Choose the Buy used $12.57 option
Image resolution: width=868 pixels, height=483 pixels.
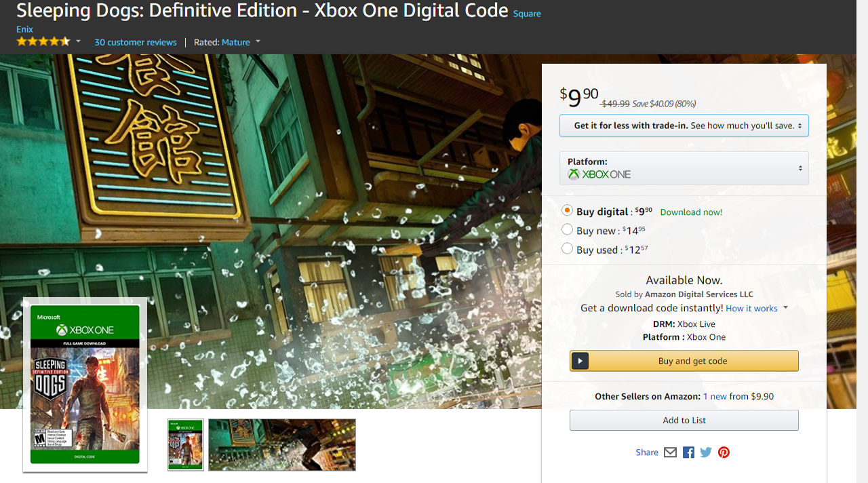pos(568,249)
